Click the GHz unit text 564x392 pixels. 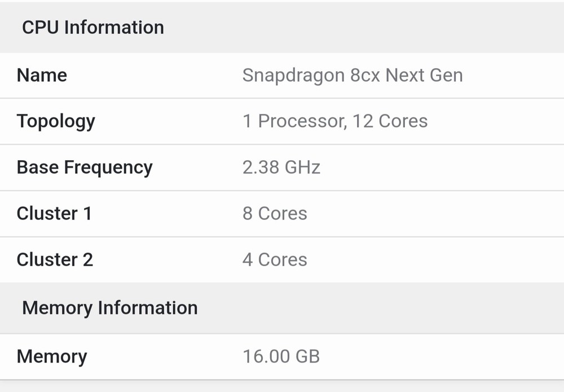coord(302,168)
